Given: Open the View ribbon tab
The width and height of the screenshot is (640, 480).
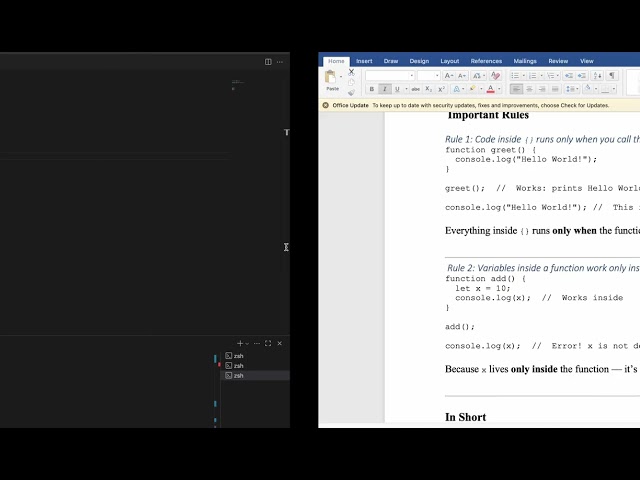Looking at the screenshot, I should tap(587, 61).
